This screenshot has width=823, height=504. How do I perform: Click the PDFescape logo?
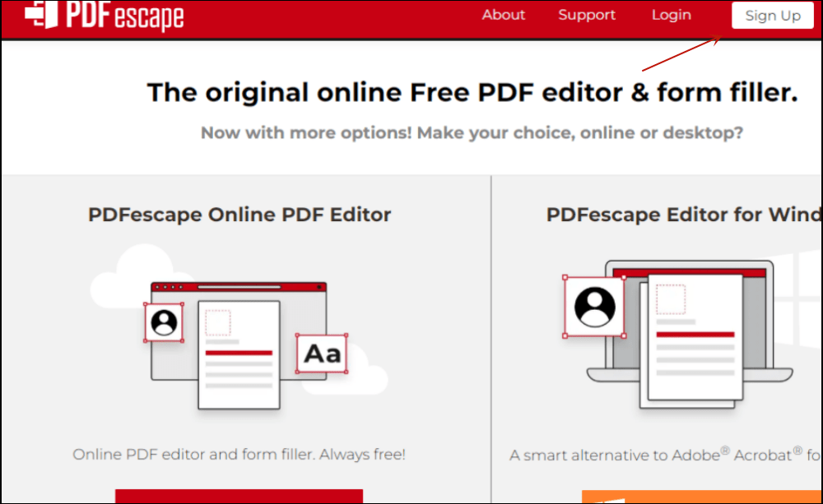click(x=105, y=15)
